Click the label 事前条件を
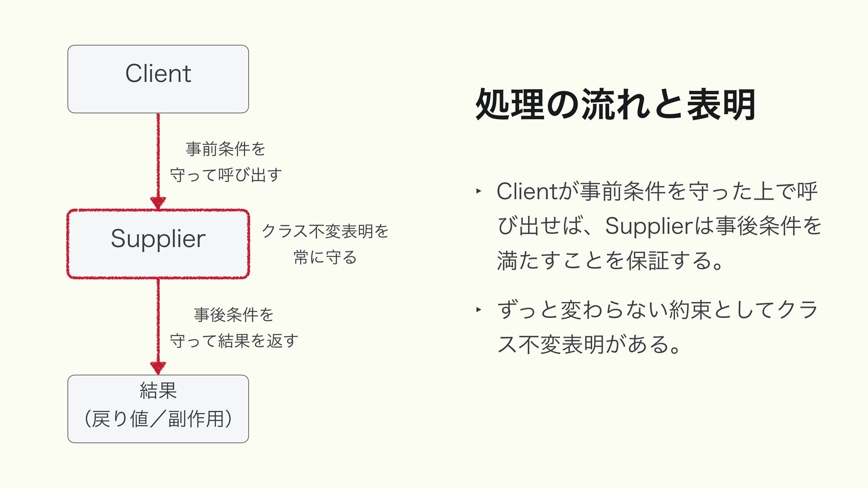868x488 pixels. [x=225, y=149]
